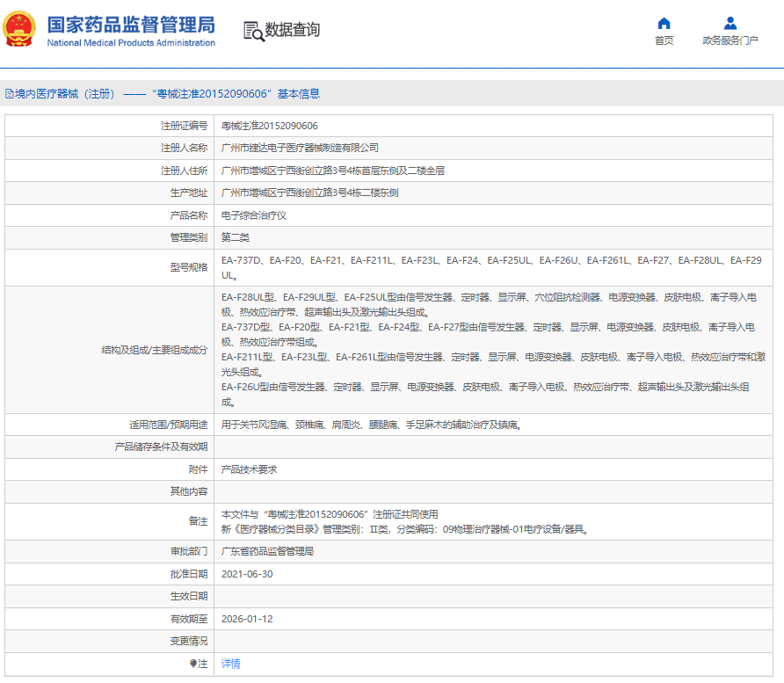Go to 首页 home icon
This screenshot has width=784, height=683.
tap(664, 23)
